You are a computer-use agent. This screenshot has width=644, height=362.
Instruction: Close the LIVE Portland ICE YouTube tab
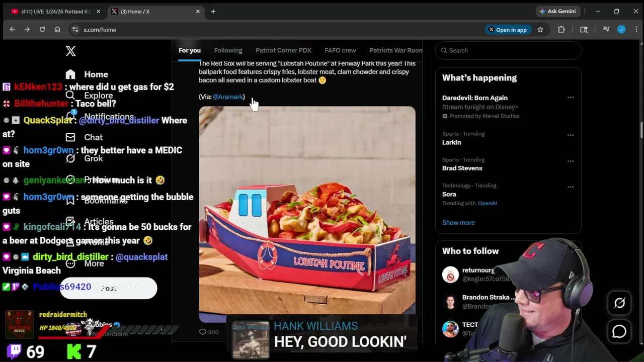(x=99, y=11)
